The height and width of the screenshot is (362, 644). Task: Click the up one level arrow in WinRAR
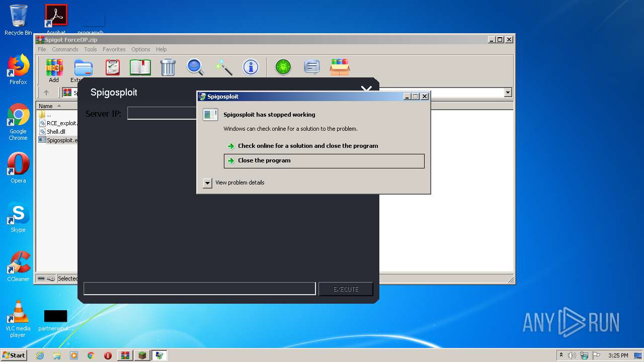pyautogui.click(x=46, y=93)
